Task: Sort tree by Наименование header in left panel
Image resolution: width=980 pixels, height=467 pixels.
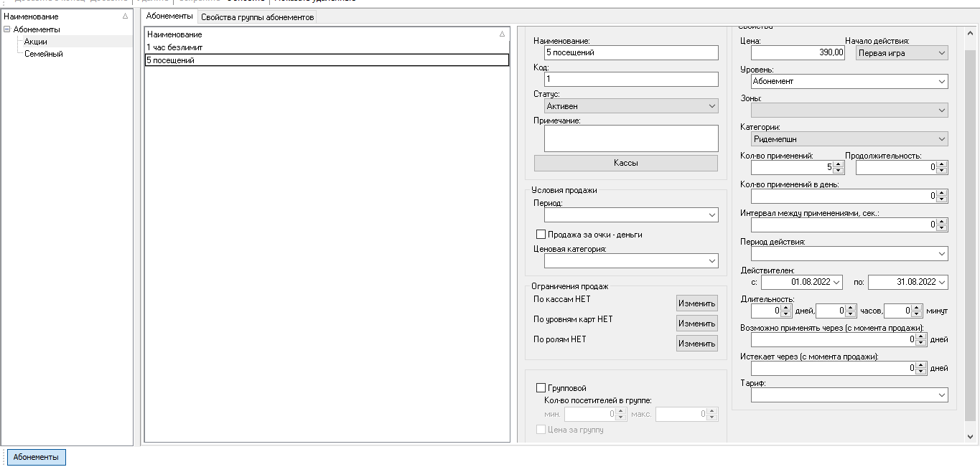Action: pos(67,16)
